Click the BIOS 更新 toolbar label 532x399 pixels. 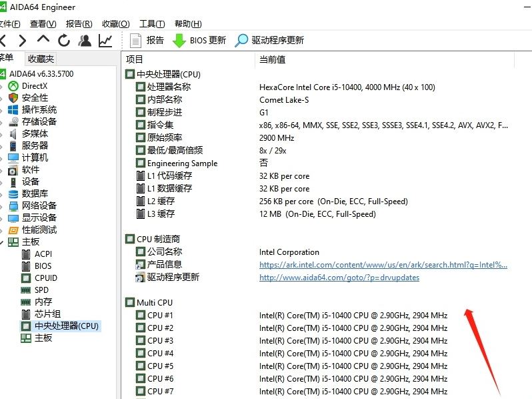click(x=208, y=41)
